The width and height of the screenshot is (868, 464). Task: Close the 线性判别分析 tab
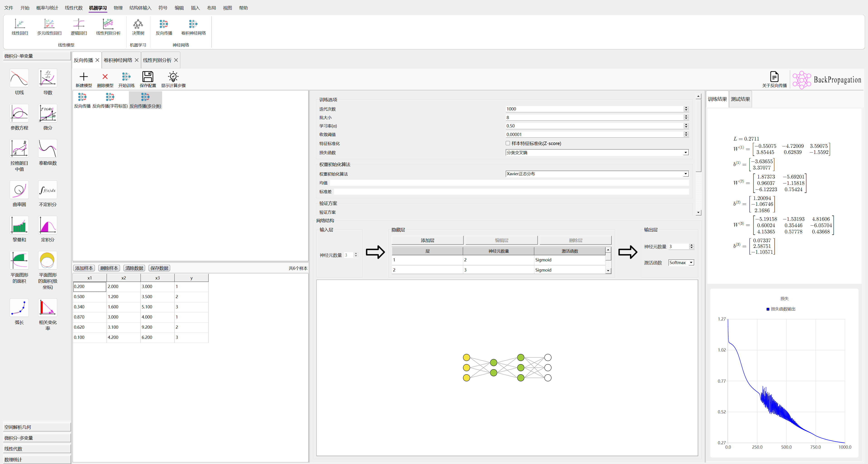pos(176,60)
